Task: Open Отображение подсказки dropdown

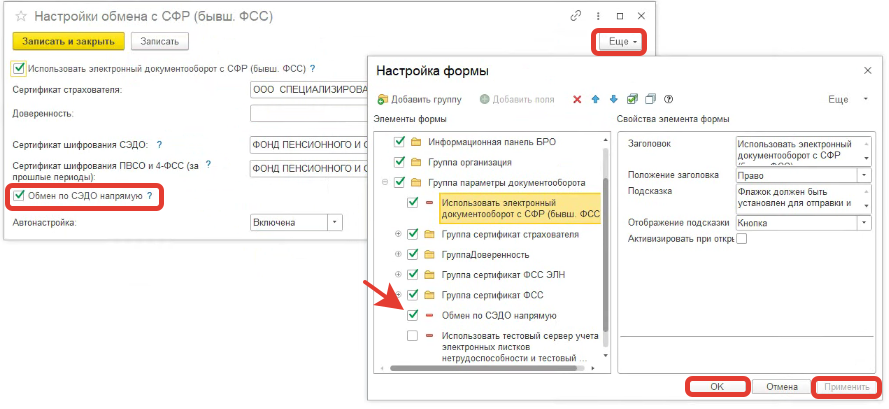Action: point(865,223)
